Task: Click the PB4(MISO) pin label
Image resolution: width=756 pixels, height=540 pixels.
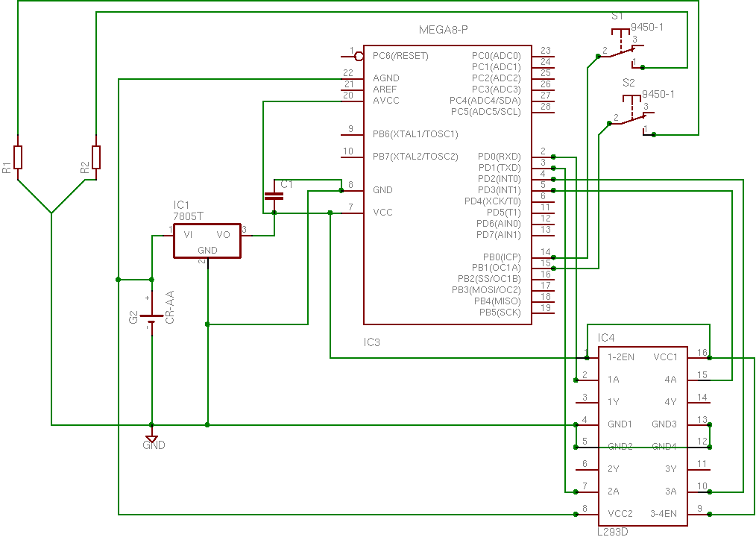Action: click(x=497, y=301)
